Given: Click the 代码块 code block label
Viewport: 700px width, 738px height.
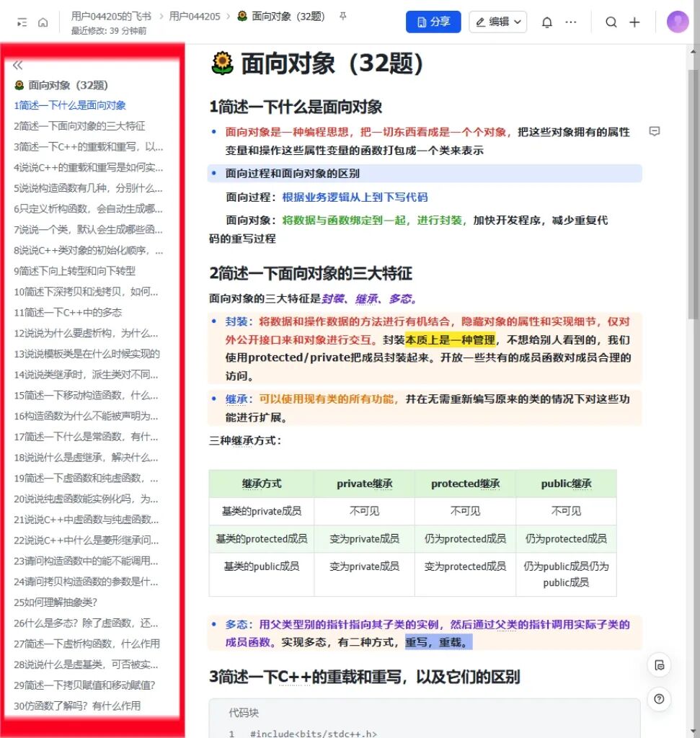Looking at the screenshot, I should (x=244, y=713).
